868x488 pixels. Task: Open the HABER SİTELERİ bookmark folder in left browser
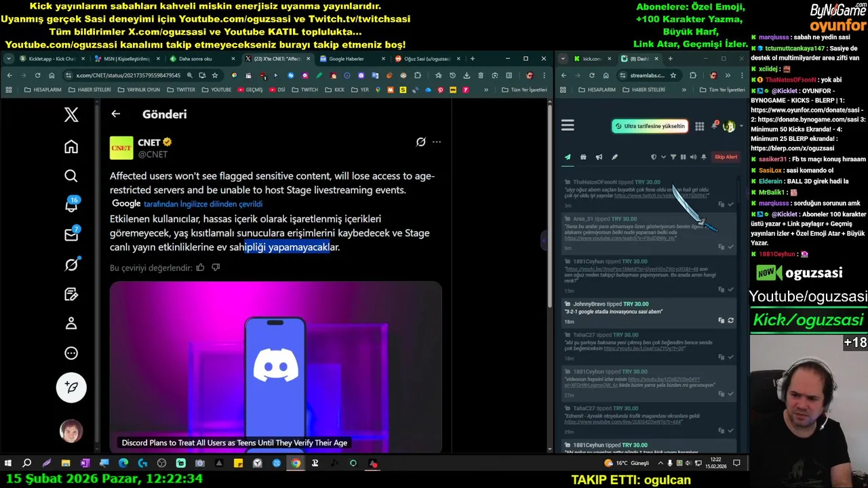coord(89,89)
